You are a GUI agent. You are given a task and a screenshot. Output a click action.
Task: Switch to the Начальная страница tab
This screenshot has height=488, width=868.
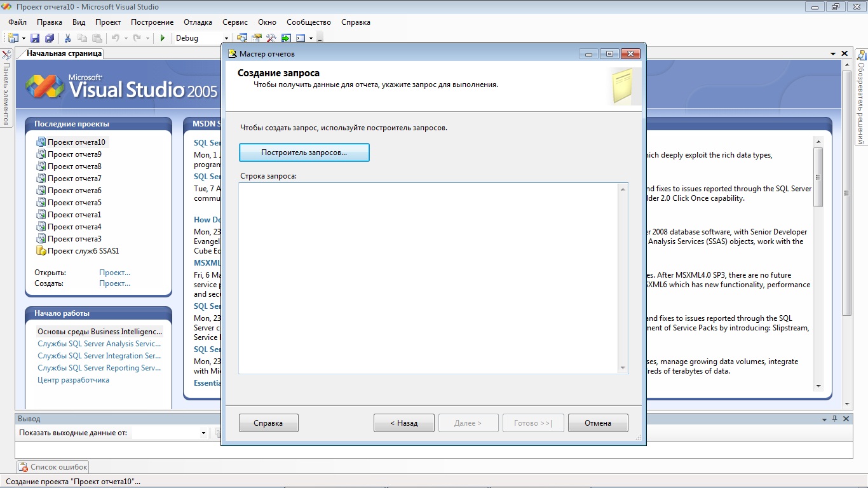point(64,54)
